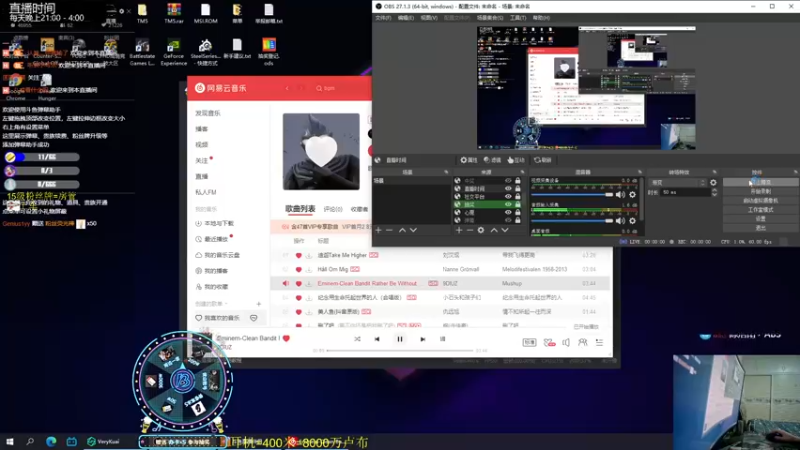
Task: Open NetEase volume control speaker icon
Action: [566, 342]
